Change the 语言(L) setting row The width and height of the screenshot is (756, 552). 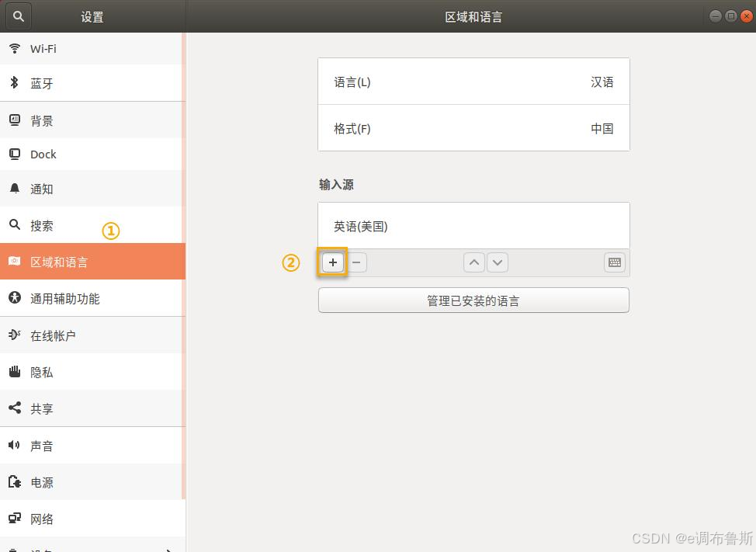pyautogui.click(x=473, y=82)
